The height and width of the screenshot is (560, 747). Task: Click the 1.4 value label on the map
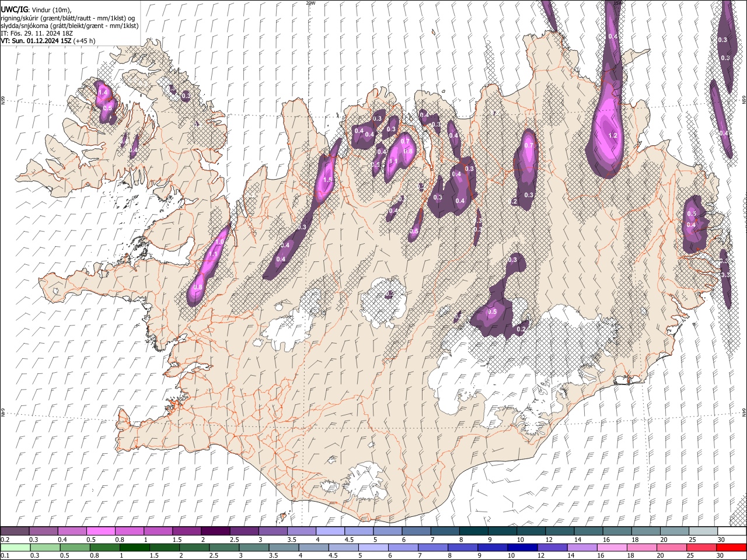click(103, 93)
